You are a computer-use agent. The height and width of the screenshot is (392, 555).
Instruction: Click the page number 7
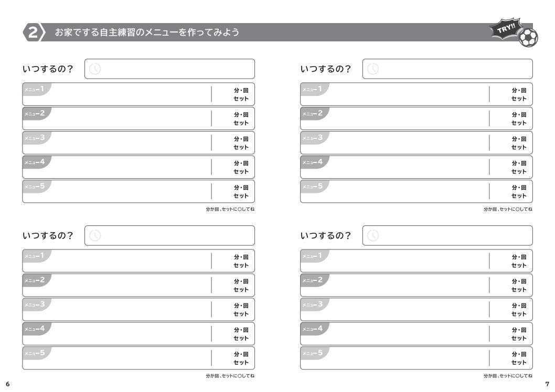point(547,384)
